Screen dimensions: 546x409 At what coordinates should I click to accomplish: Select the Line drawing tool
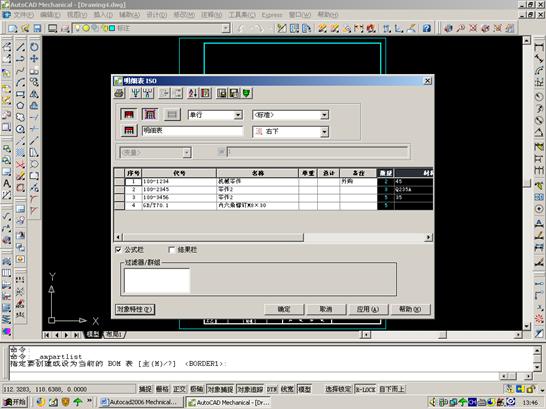[x=21, y=47]
